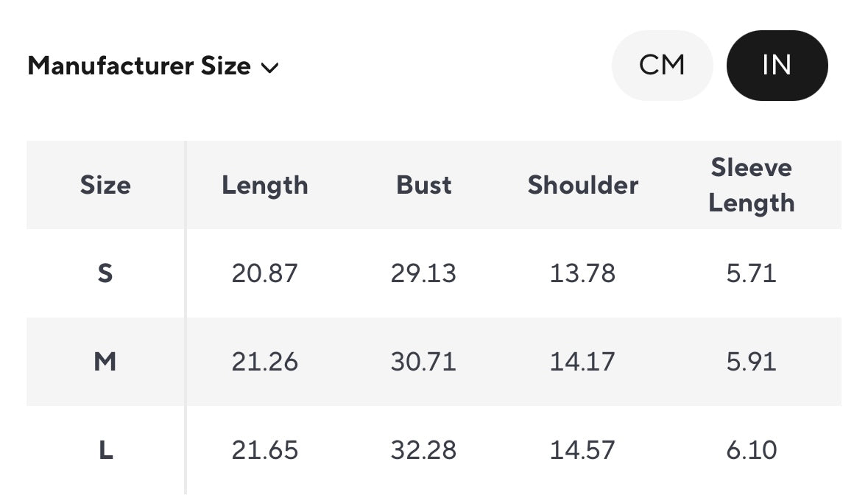Click the 14.57 shoulder value for L
This screenshot has width=868, height=498.
point(582,450)
